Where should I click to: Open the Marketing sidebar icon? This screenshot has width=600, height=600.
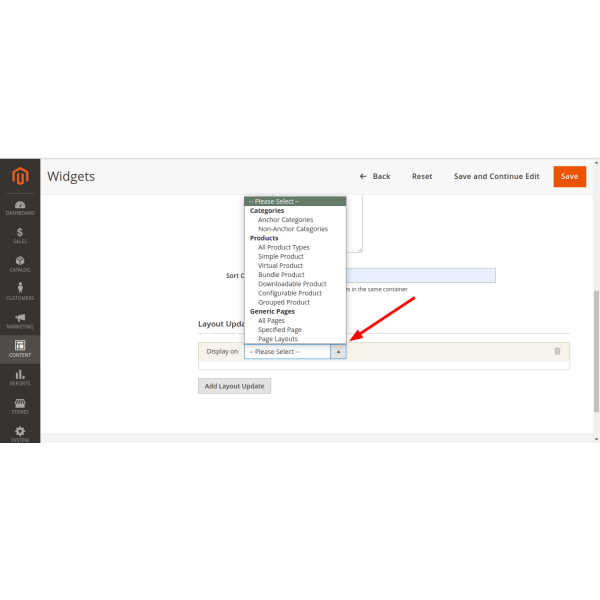tap(20, 321)
